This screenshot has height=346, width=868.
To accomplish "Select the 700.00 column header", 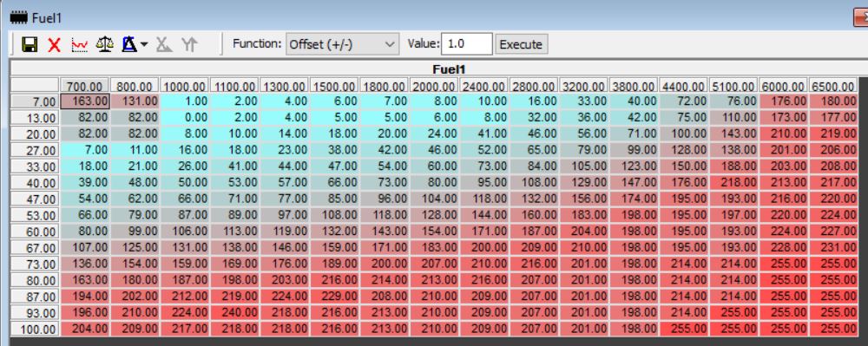I will click(85, 86).
